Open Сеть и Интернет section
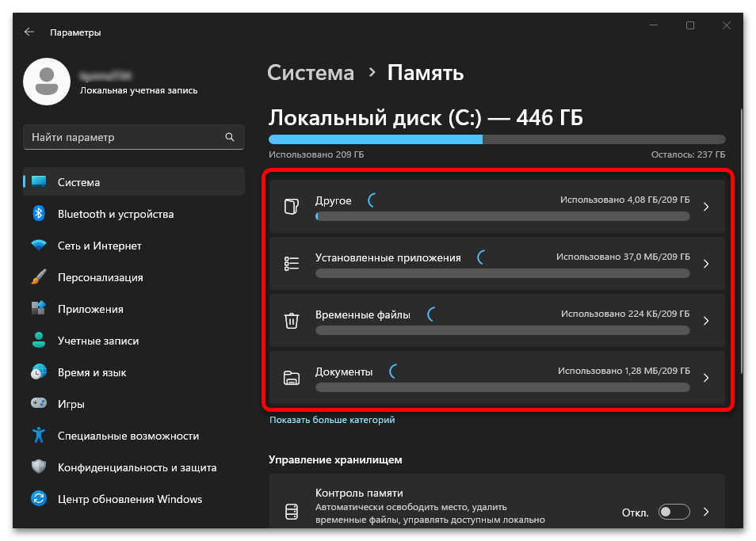The image size is (756, 541). point(134,246)
